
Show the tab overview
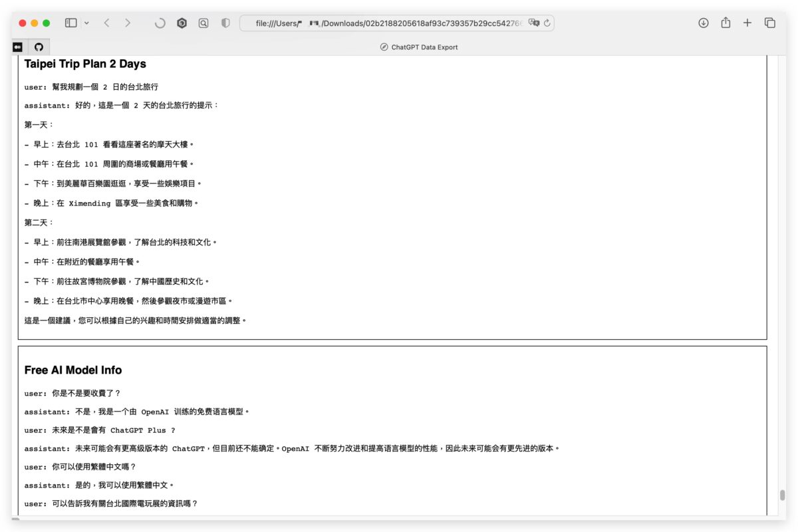770,23
